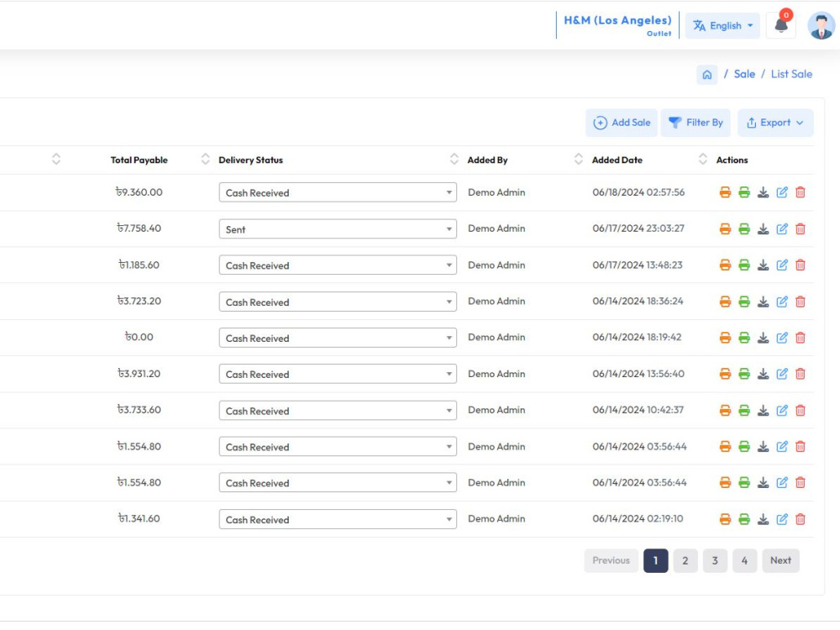Open the user avatar profile menu
Screen dimensions: 840x630
[x=821, y=26]
